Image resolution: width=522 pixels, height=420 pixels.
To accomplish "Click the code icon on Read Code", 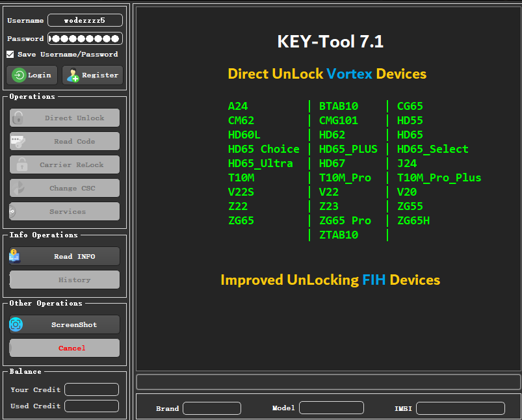I will point(18,142).
